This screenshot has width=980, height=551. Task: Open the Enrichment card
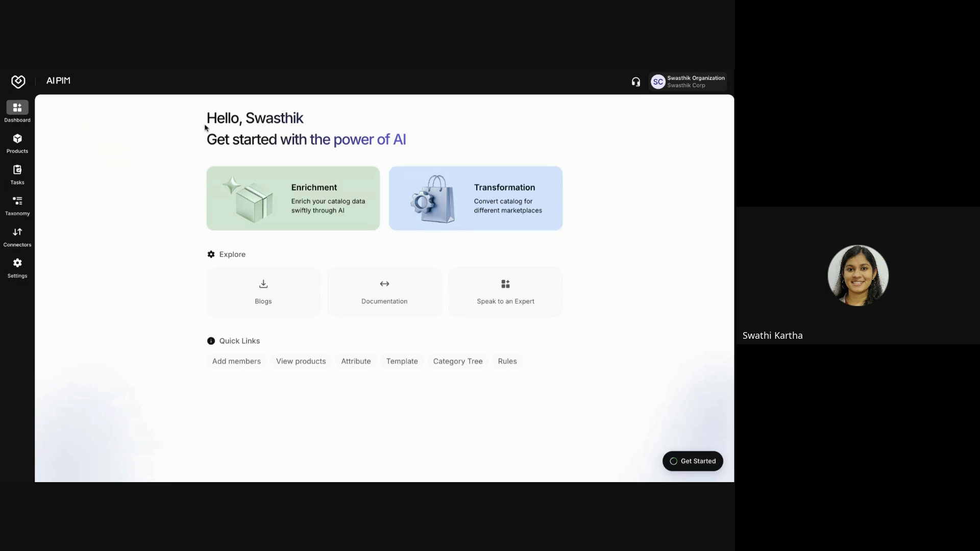tap(292, 198)
